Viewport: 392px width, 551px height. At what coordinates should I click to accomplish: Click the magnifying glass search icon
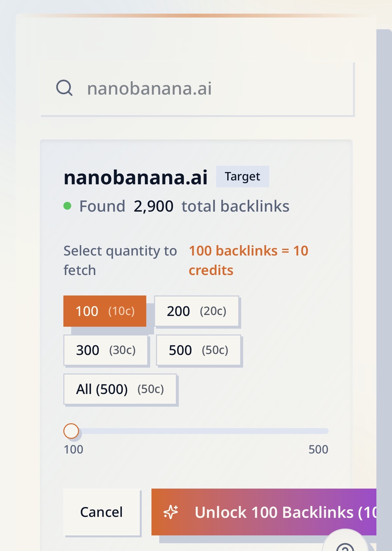pos(64,88)
